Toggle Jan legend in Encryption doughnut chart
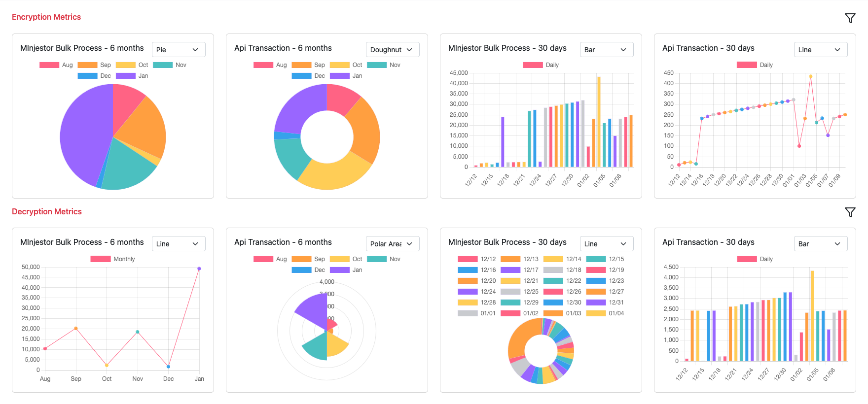Screen dimensions: 868x404 346,76
